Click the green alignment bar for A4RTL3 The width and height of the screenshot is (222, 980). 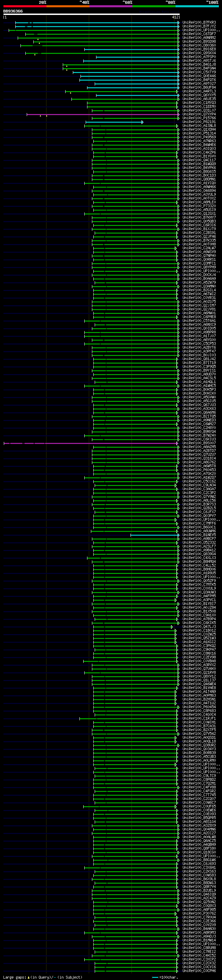[121, 91]
